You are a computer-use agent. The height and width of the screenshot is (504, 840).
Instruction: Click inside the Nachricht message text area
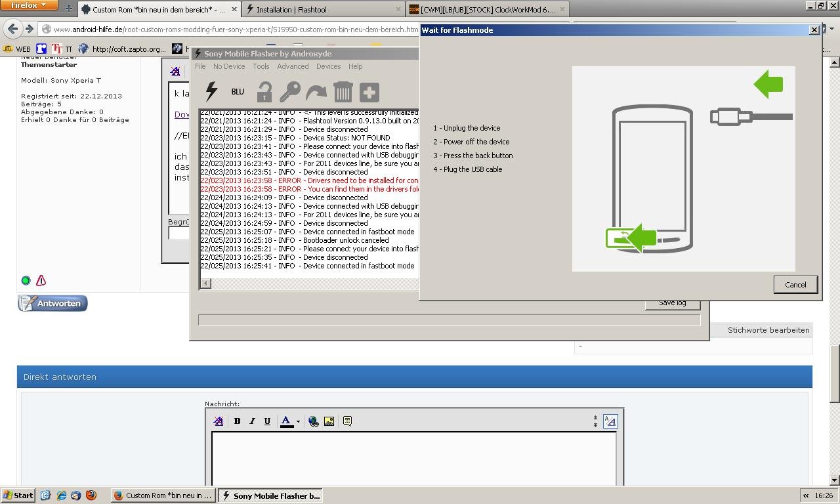(x=414, y=458)
